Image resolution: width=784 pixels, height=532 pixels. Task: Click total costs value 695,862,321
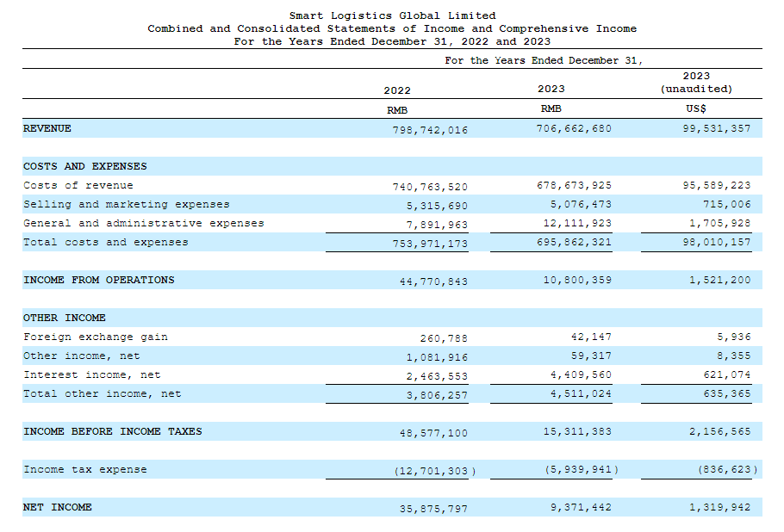point(574,242)
